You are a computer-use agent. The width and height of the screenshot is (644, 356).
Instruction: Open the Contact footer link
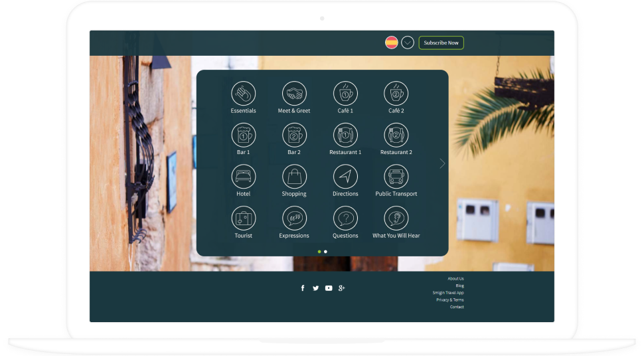coord(457,307)
